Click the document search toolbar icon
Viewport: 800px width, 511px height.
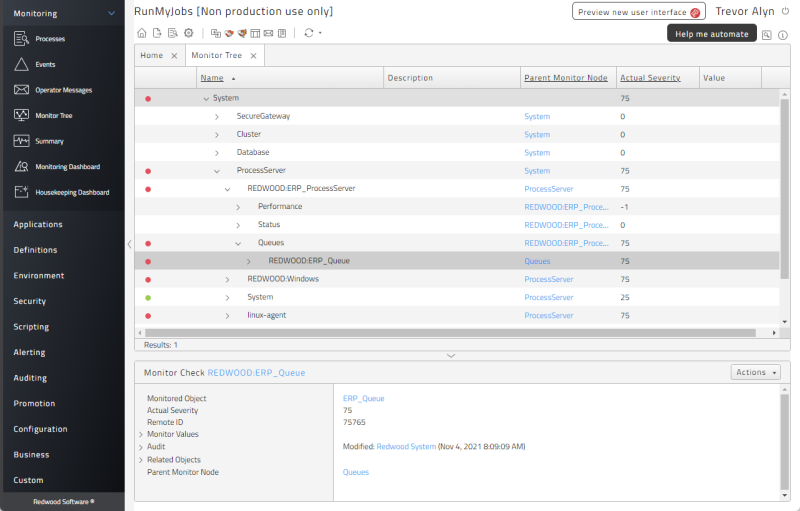tap(173, 33)
